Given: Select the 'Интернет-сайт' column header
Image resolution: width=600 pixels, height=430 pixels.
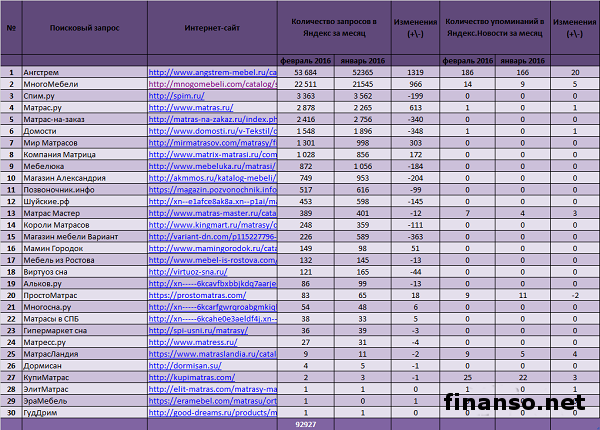Looking at the screenshot, I should [212, 28].
